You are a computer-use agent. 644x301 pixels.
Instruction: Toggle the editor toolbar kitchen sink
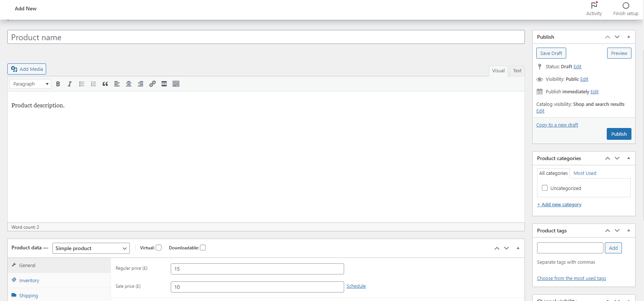[x=176, y=84]
